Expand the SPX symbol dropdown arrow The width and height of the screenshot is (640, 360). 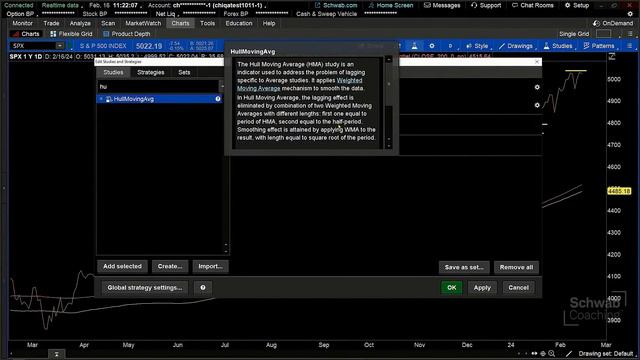coord(60,46)
